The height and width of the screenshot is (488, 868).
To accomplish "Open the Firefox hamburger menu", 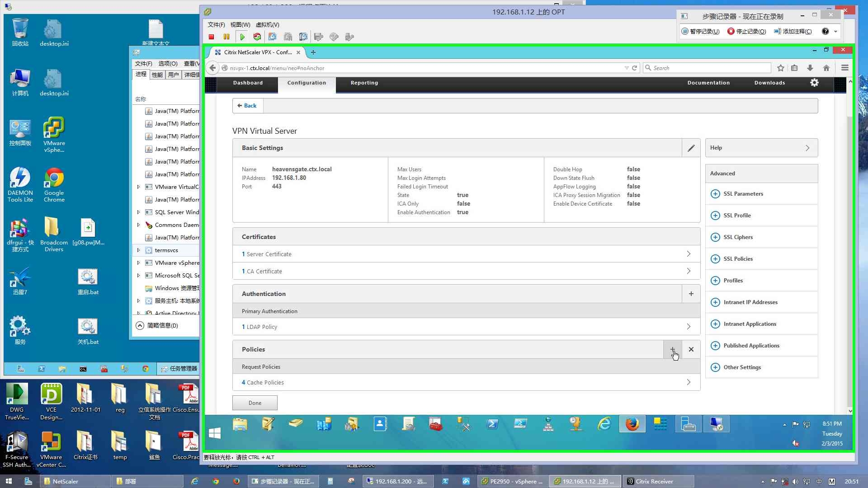I will click(844, 68).
